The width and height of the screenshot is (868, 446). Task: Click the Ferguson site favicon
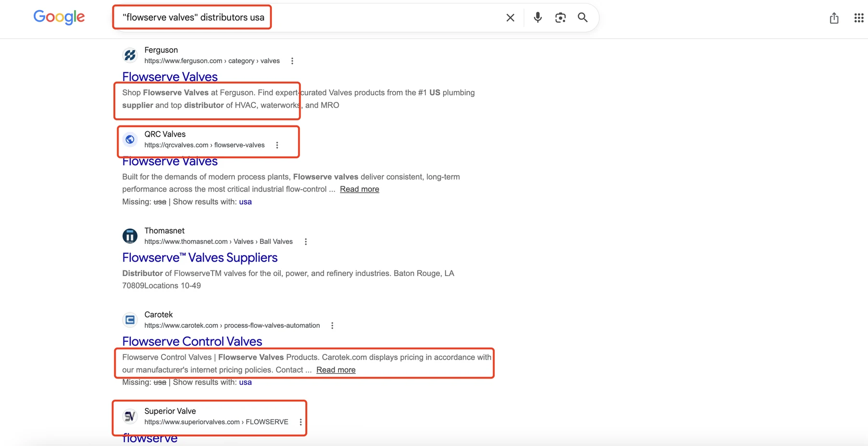tap(130, 55)
